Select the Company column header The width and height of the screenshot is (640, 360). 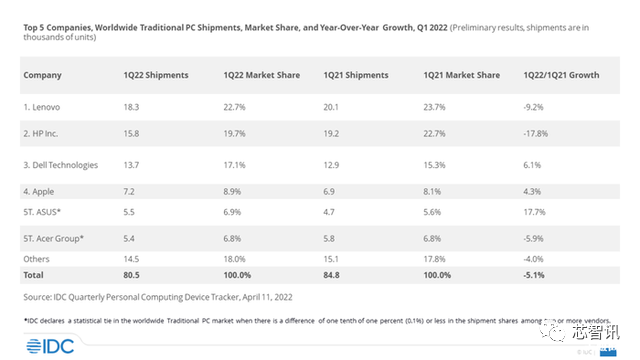pos(42,75)
